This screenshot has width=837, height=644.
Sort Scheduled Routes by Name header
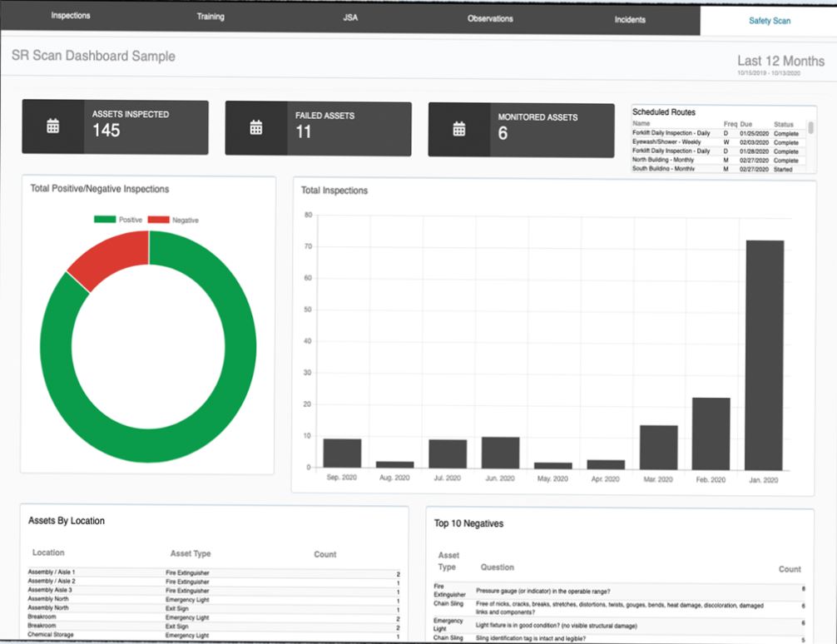pos(641,123)
